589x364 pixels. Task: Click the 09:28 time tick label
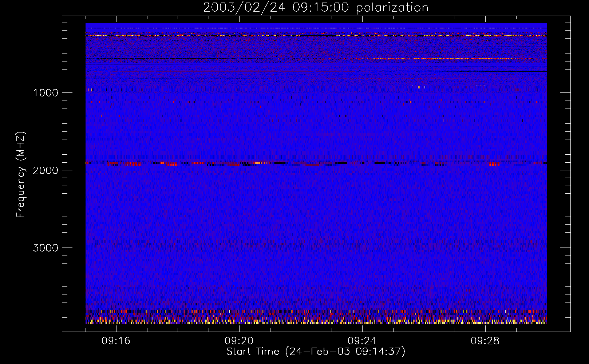pos(485,341)
